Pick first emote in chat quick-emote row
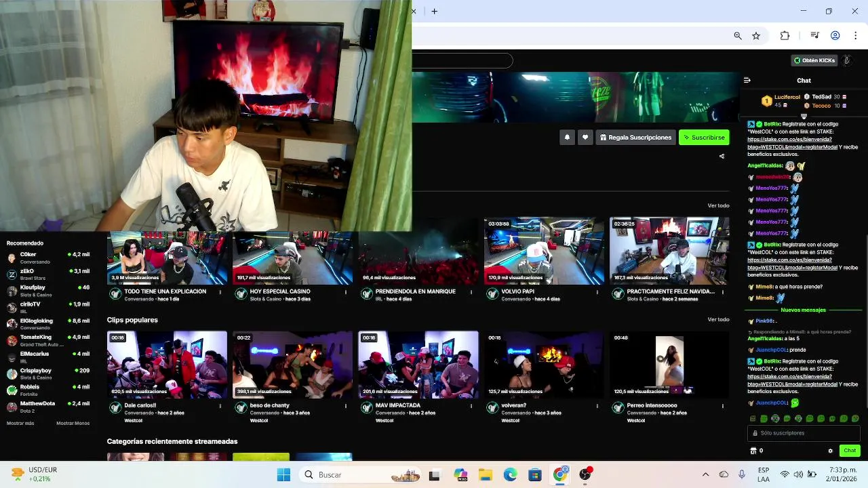The width and height of the screenshot is (868, 488). coord(753,419)
